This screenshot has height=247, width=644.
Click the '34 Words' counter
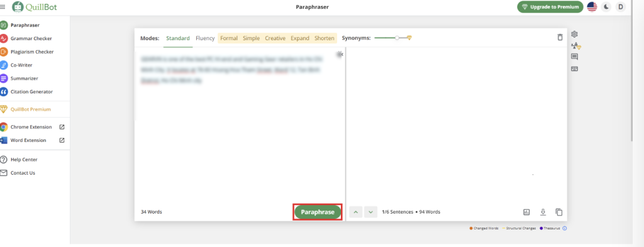pyautogui.click(x=151, y=212)
